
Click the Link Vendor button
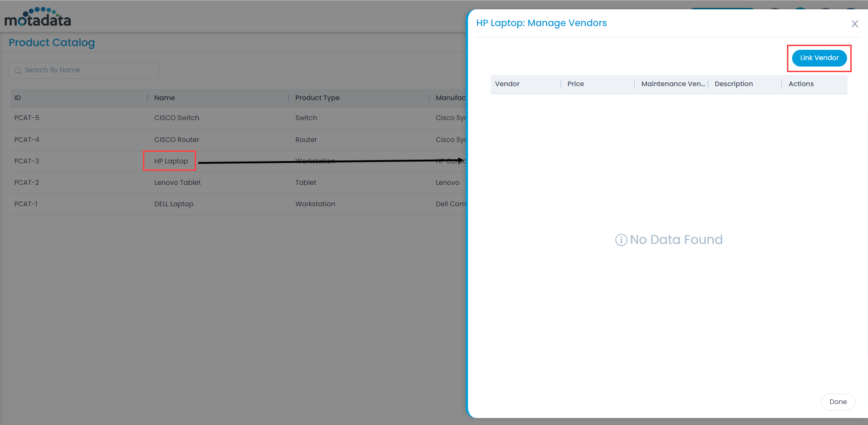pyautogui.click(x=819, y=58)
